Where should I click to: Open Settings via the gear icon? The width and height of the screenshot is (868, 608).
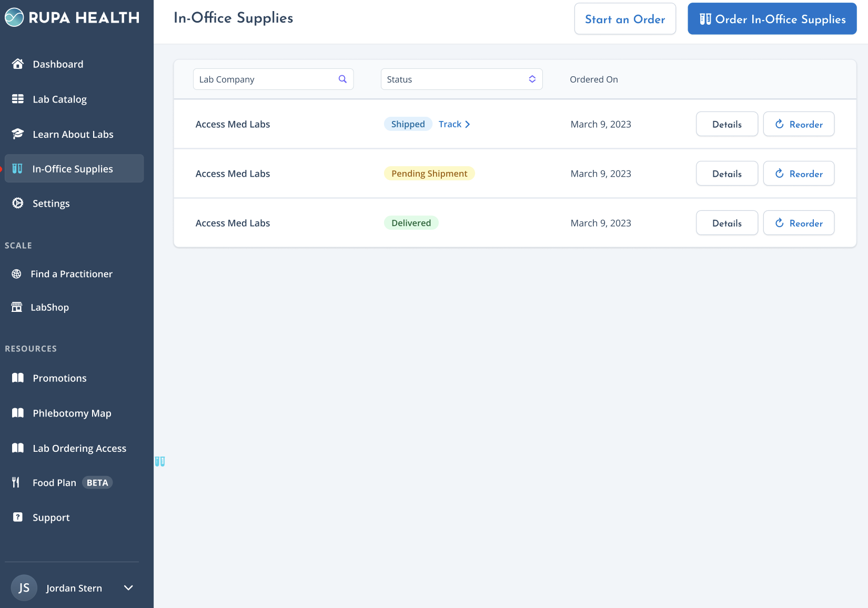[17, 203]
